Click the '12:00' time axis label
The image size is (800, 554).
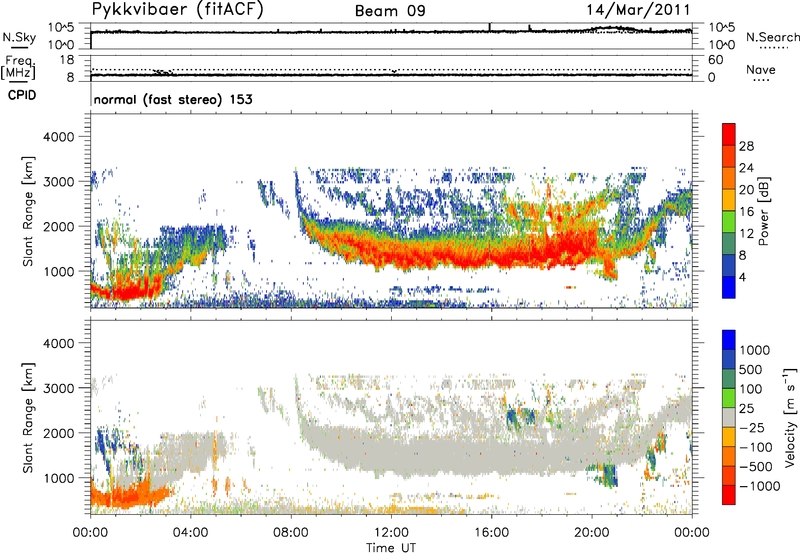(x=391, y=533)
